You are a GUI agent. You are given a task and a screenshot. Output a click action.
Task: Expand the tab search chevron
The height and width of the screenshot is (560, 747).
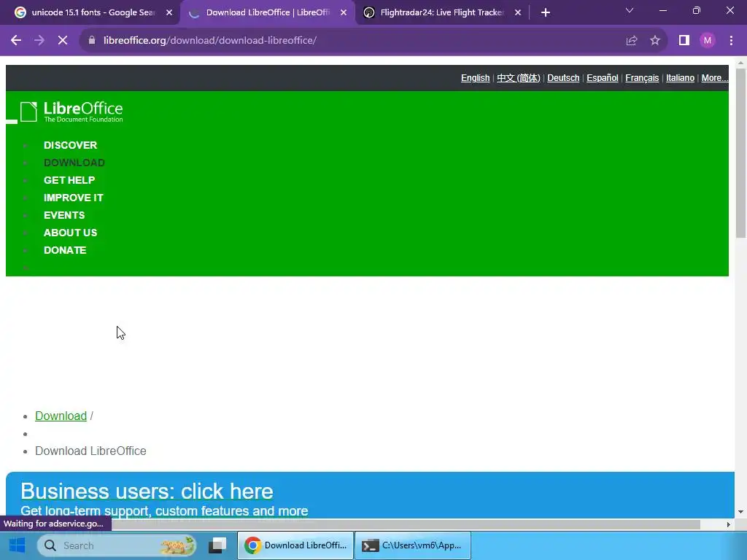(x=630, y=10)
